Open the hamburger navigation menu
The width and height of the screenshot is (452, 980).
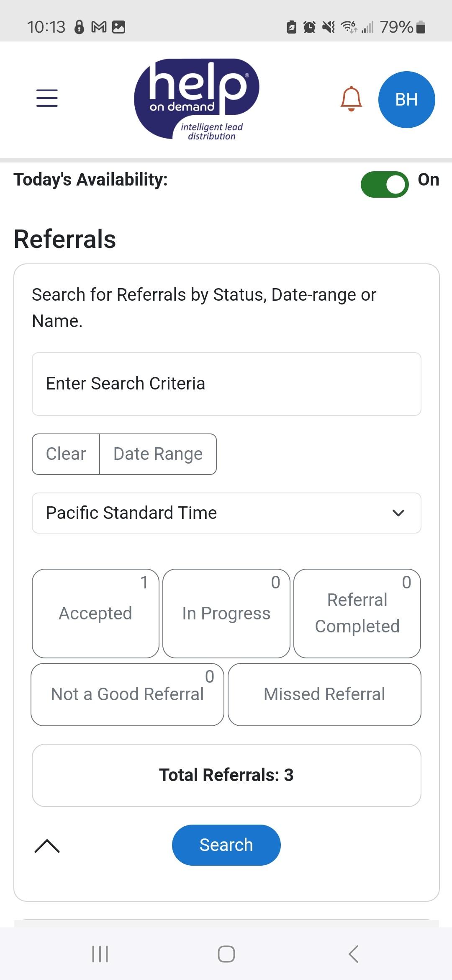pos(47,98)
